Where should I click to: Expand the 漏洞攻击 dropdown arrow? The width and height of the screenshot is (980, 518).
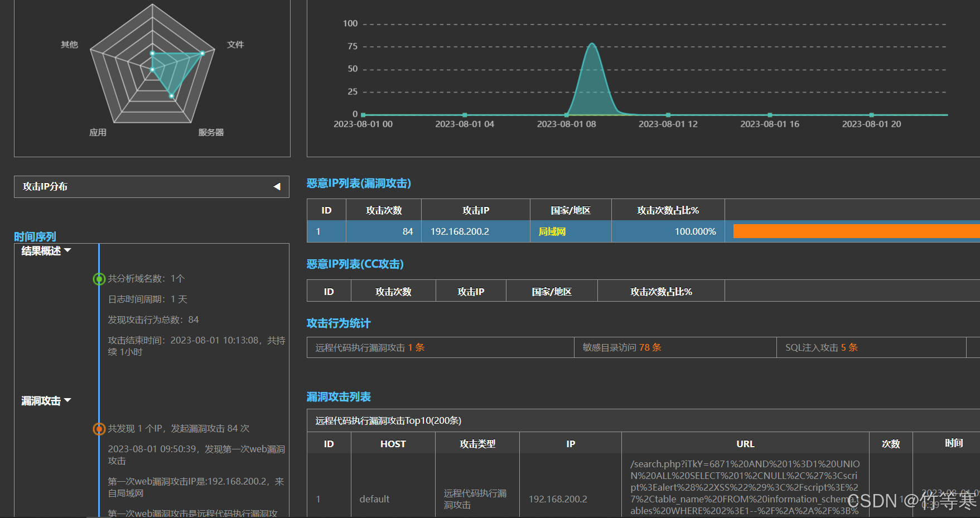(x=67, y=400)
